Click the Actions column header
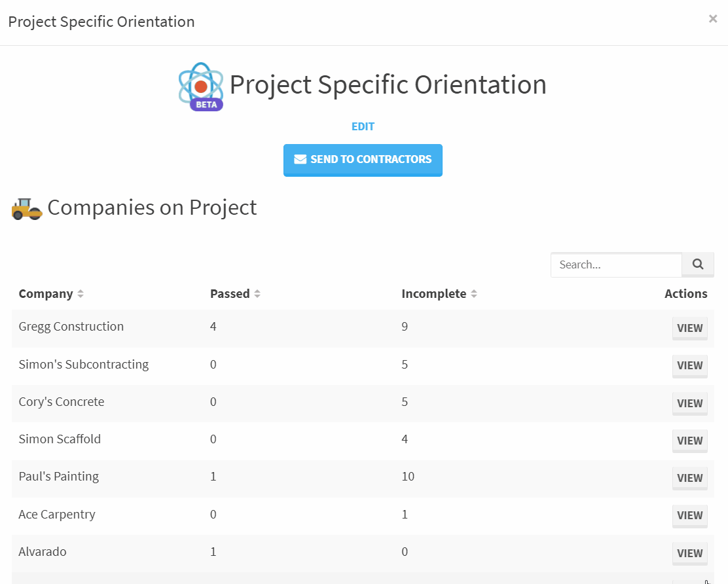 (685, 294)
